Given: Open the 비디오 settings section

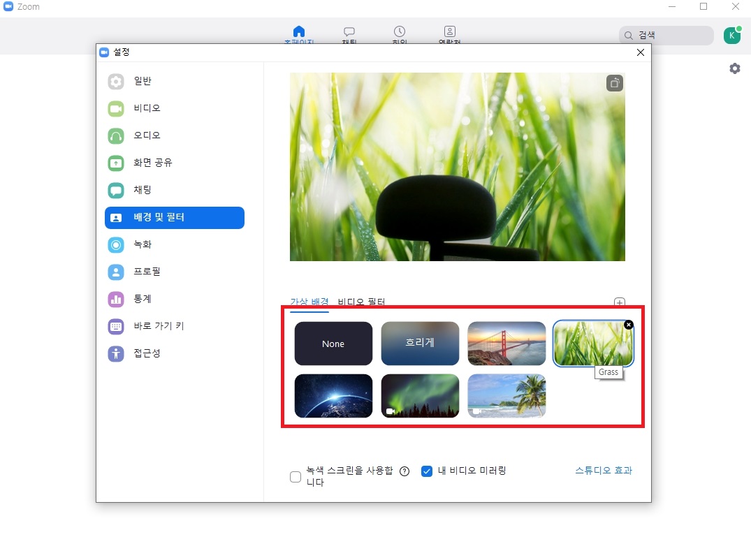Looking at the screenshot, I should [175, 109].
